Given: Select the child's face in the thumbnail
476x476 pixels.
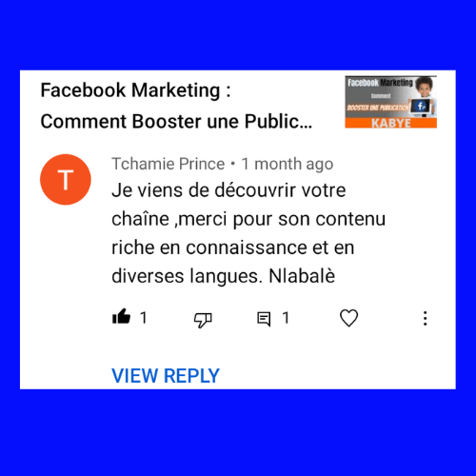Looking at the screenshot, I should click(424, 87).
